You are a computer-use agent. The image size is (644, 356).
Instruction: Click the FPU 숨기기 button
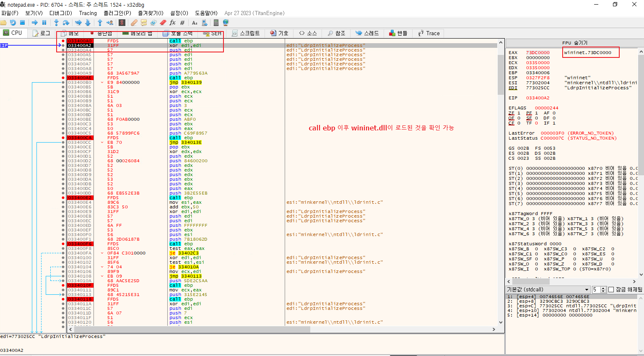[x=574, y=43]
